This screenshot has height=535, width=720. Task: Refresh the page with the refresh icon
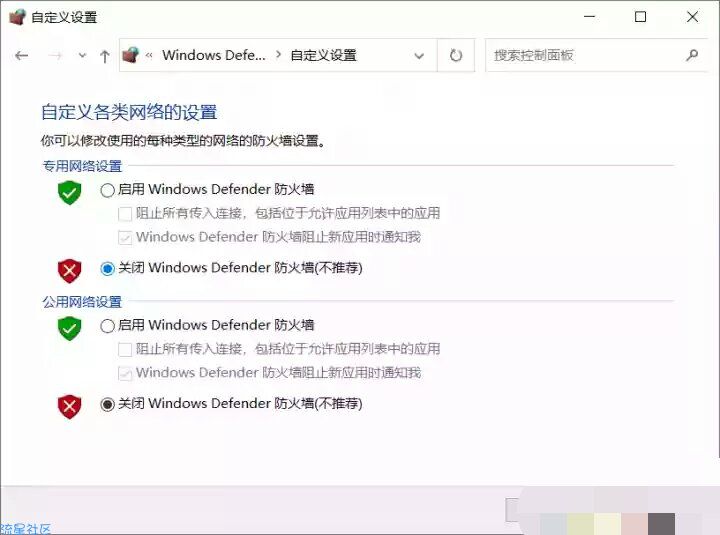click(456, 56)
